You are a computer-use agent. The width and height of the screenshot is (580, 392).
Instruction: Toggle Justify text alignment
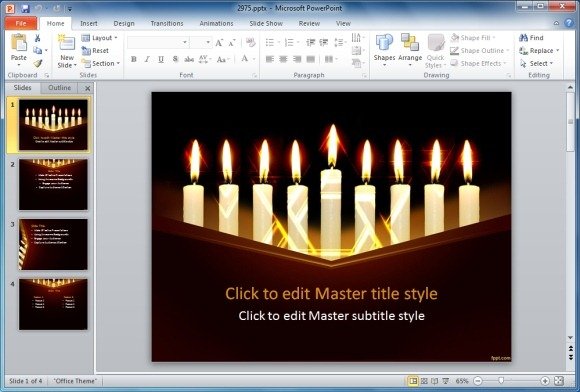click(x=311, y=59)
